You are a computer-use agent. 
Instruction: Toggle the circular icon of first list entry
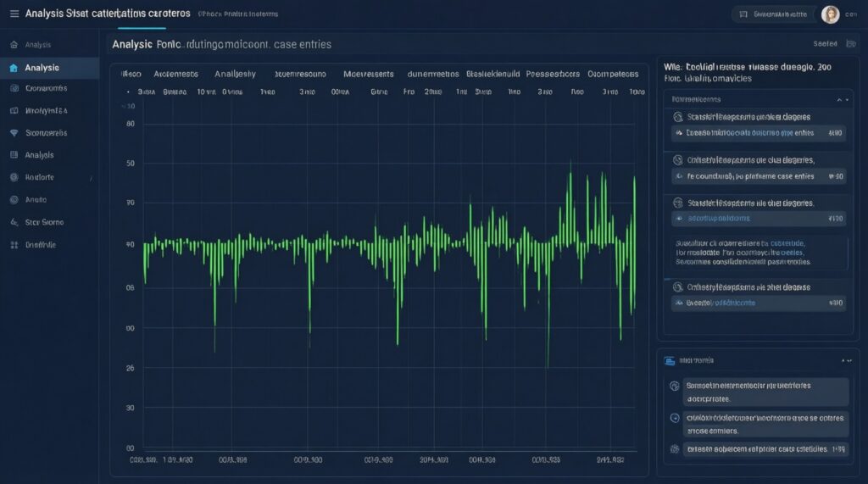click(676, 117)
